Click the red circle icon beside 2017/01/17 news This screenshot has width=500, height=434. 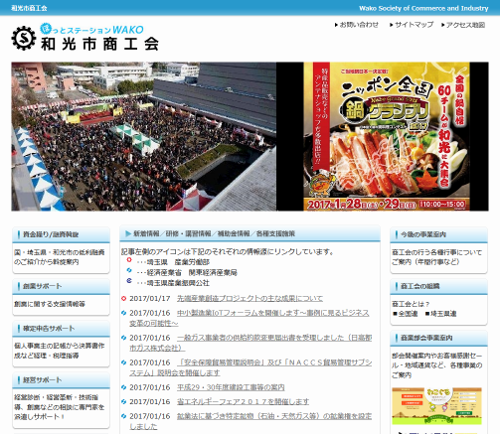point(124,298)
